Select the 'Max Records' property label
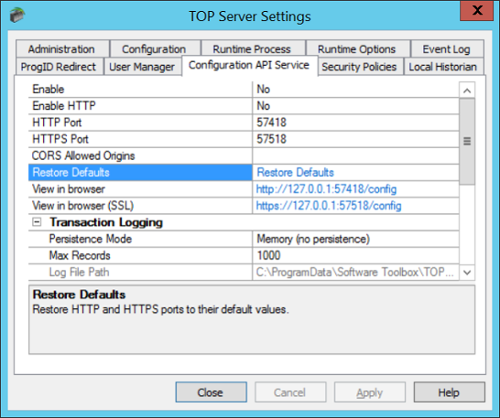 click(80, 256)
